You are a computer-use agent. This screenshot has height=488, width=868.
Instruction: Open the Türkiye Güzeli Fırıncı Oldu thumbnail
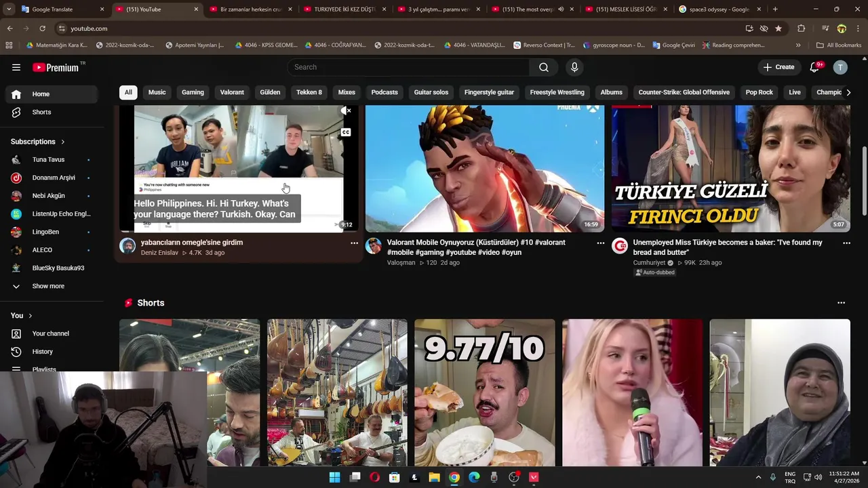(730, 169)
